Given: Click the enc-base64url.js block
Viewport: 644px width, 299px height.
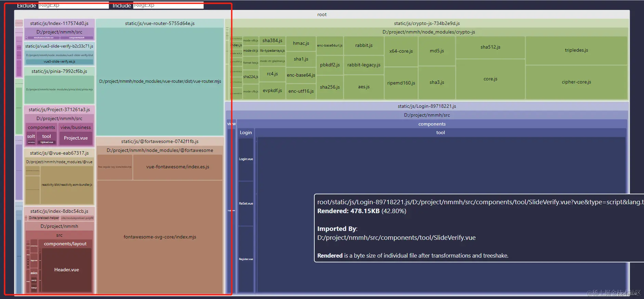Looking at the screenshot, I should 330,45.
